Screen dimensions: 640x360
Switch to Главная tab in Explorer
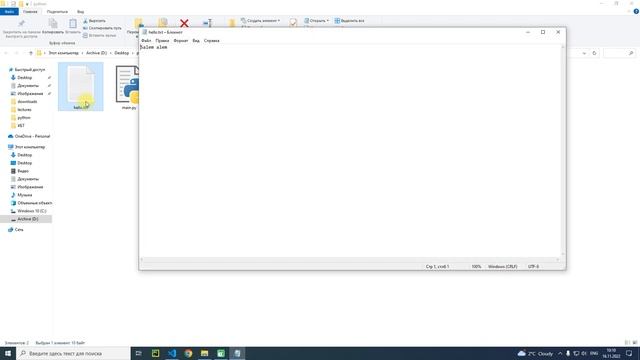30,11
